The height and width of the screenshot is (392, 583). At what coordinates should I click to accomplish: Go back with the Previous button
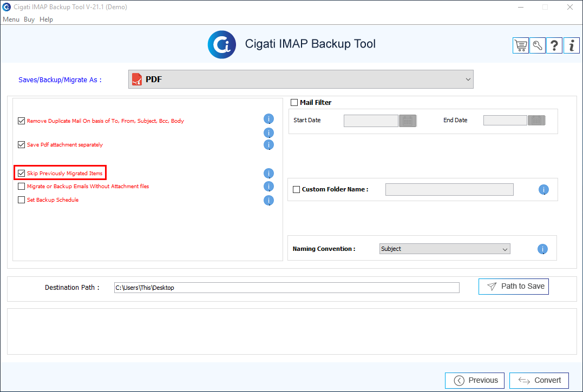[x=475, y=381]
